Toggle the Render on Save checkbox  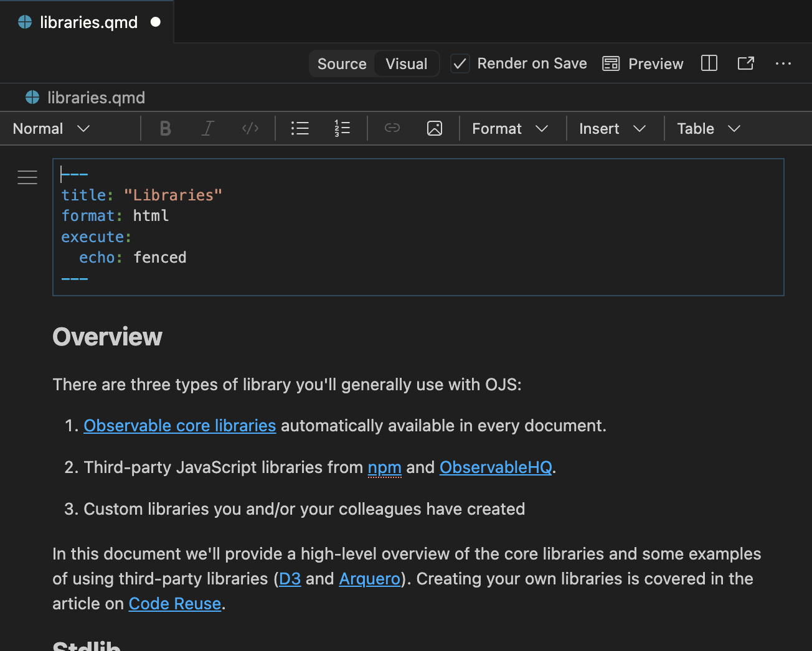point(460,63)
